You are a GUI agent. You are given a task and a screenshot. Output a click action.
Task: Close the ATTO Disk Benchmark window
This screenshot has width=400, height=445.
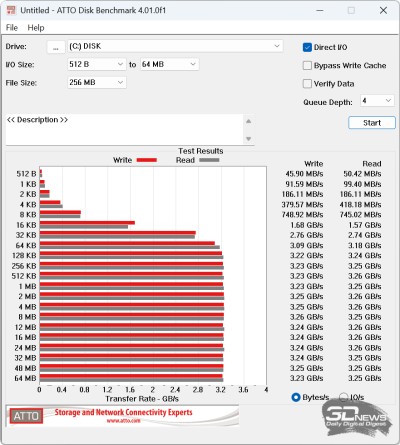[383, 10]
